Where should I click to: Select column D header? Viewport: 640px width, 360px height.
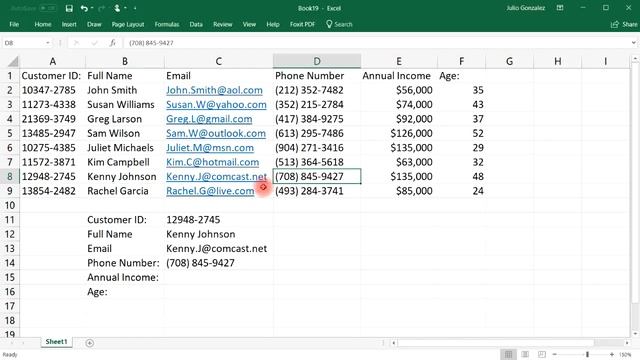[x=317, y=61]
